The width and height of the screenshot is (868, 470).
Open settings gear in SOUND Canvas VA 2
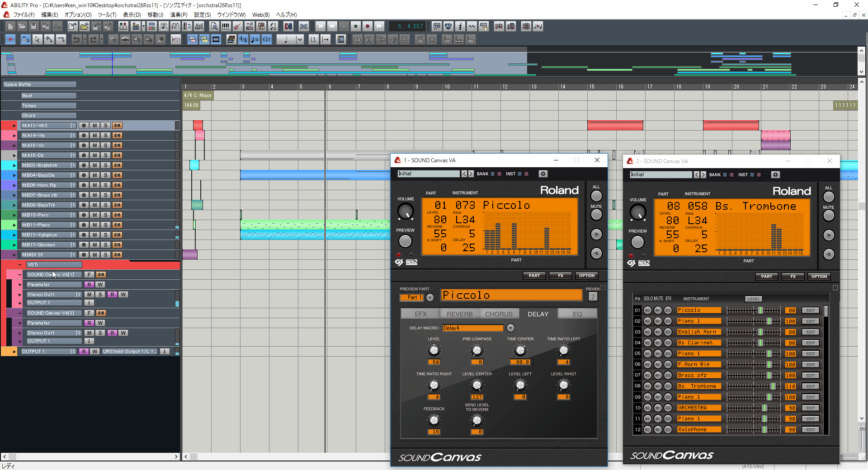775,175
